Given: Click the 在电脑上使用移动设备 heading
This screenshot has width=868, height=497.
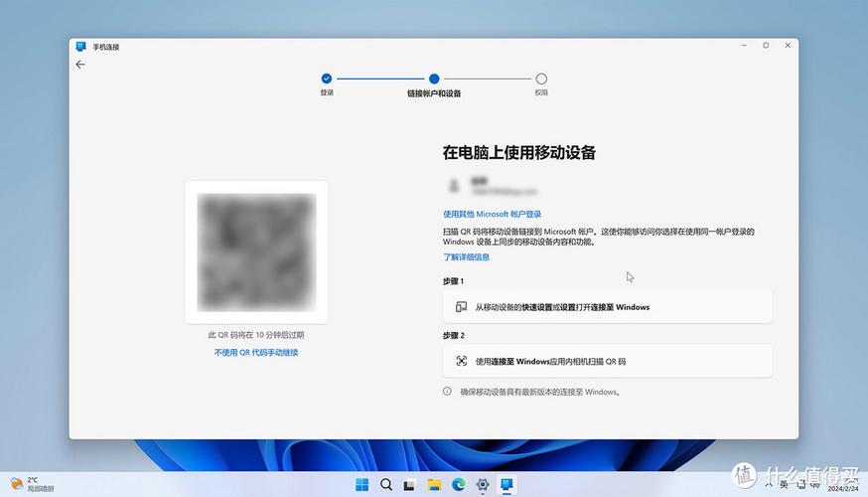Looking at the screenshot, I should pyautogui.click(x=519, y=153).
